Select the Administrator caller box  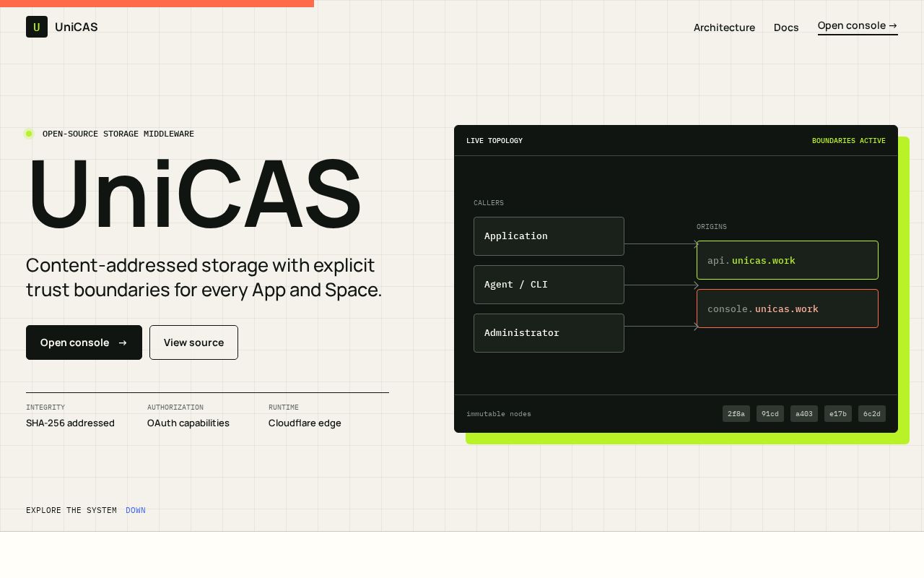pyautogui.click(x=549, y=333)
